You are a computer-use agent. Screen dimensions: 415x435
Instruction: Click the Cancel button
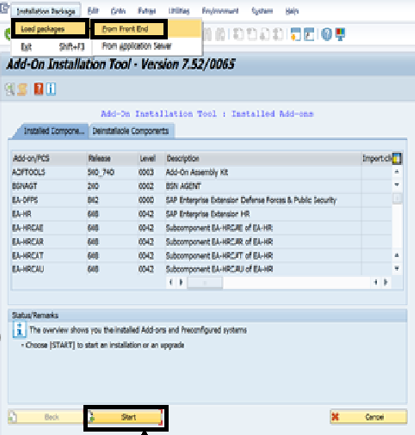[x=369, y=417]
